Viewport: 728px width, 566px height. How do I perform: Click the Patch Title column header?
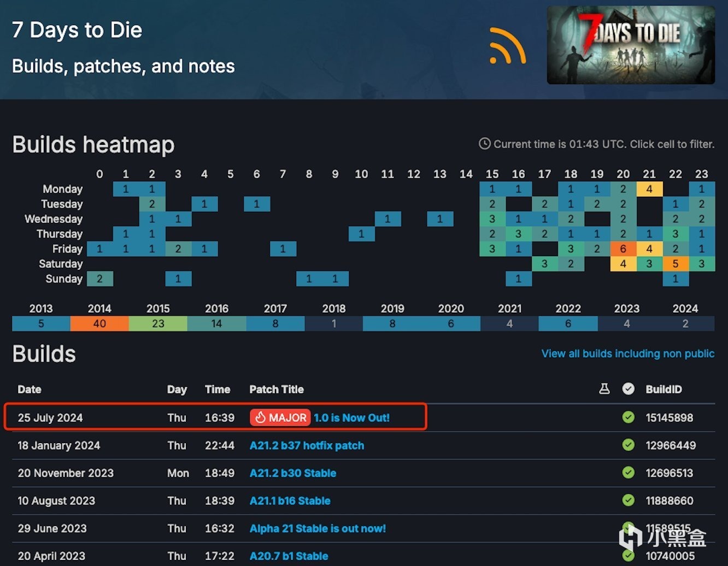coord(277,390)
